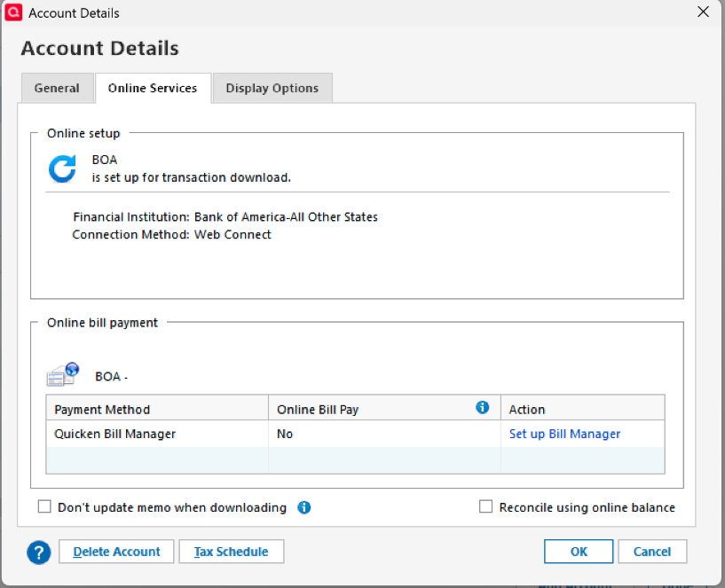Close the Account Details dialog window
Image resolution: width=725 pixels, height=588 pixels.
pyautogui.click(x=703, y=13)
